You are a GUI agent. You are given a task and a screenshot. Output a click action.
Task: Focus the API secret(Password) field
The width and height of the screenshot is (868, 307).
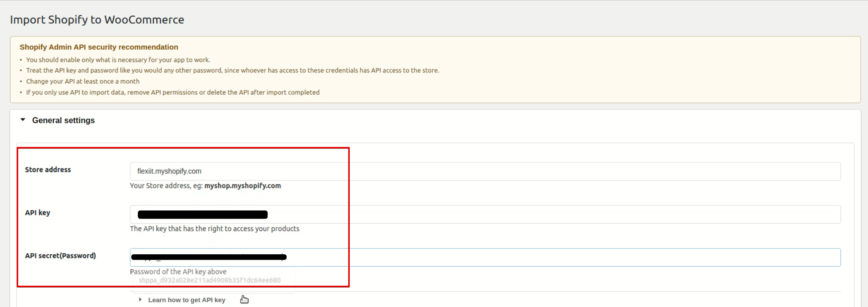click(485, 257)
